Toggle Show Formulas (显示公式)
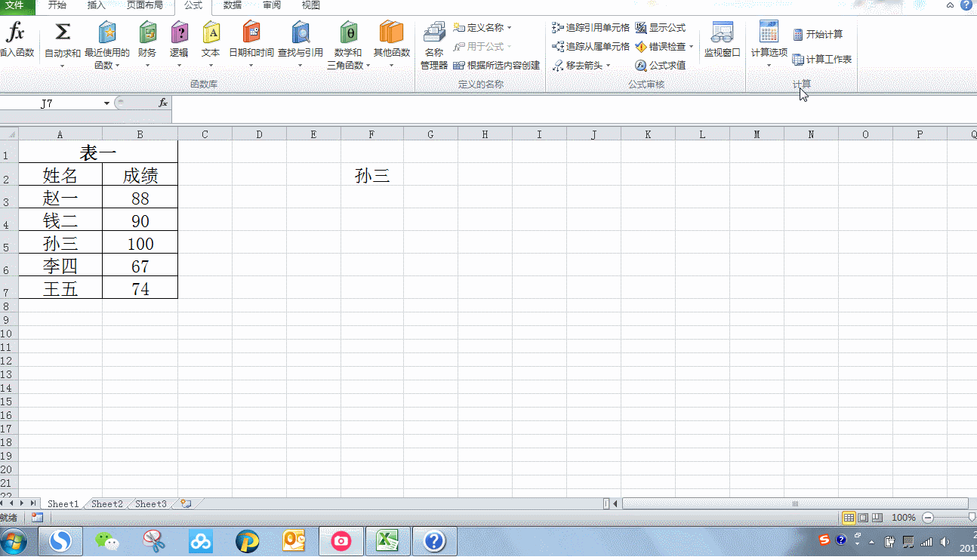 (661, 27)
